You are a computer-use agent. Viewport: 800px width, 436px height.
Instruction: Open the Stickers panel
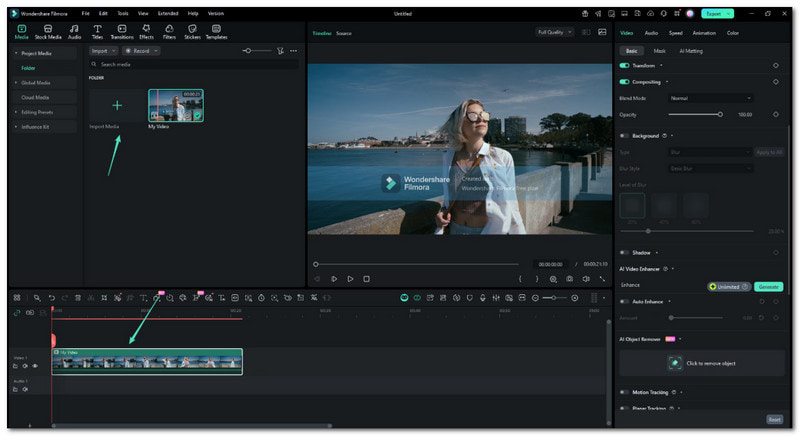(x=192, y=32)
